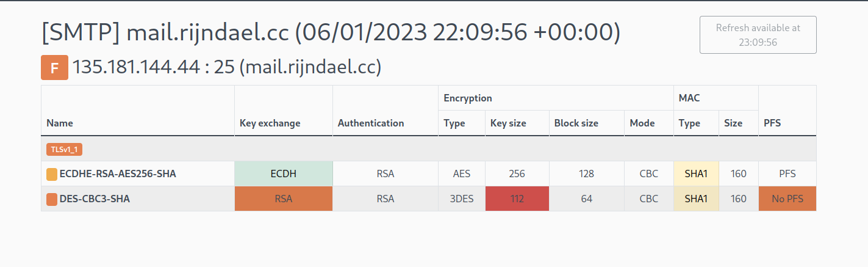Click the red 112 key size cell
Image resolution: width=868 pixels, height=267 pixels.
tap(517, 199)
